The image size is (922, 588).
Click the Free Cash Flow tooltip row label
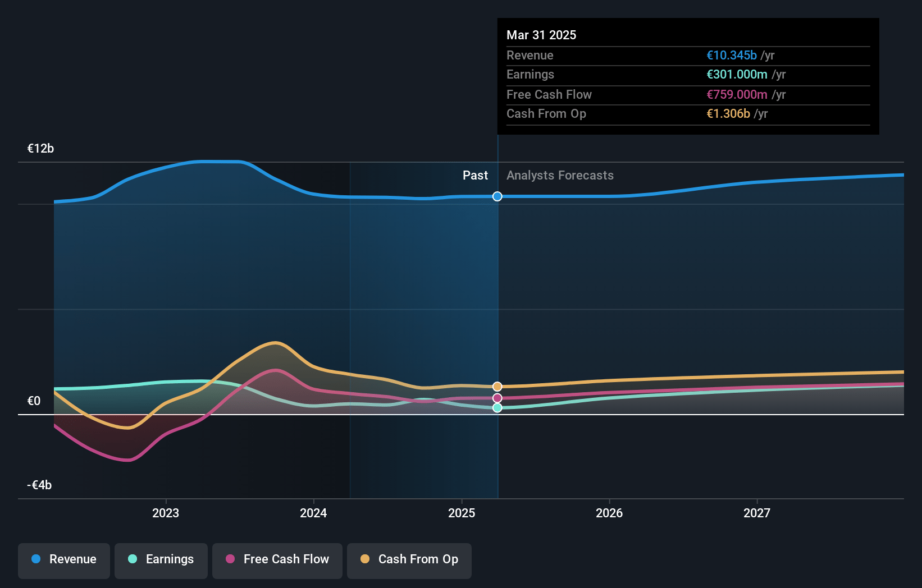pos(549,95)
